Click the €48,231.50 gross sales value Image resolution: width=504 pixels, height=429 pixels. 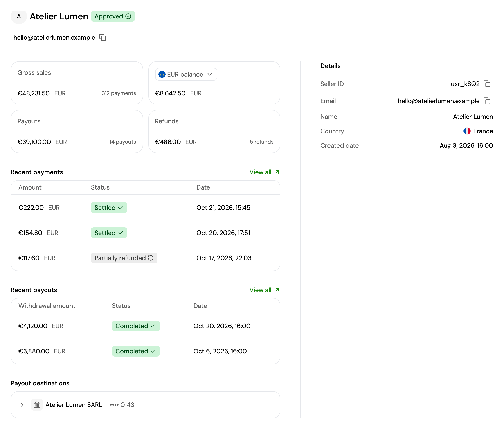click(34, 93)
